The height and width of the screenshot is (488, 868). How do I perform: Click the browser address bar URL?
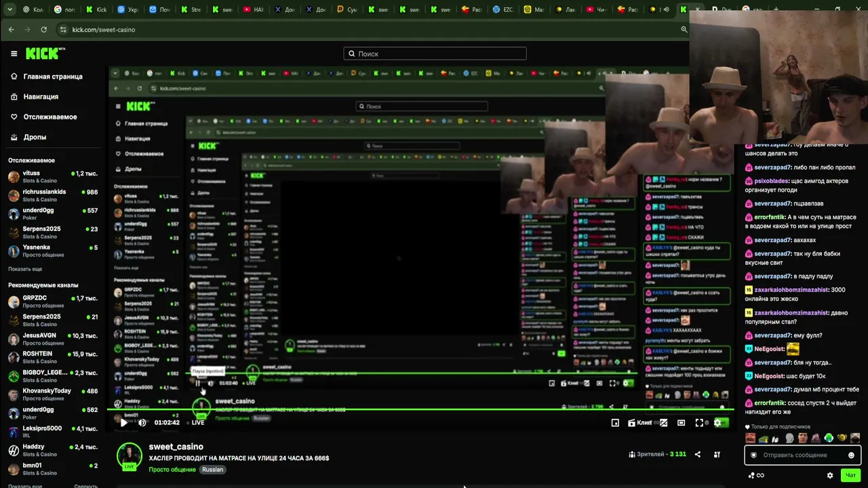coord(104,30)
